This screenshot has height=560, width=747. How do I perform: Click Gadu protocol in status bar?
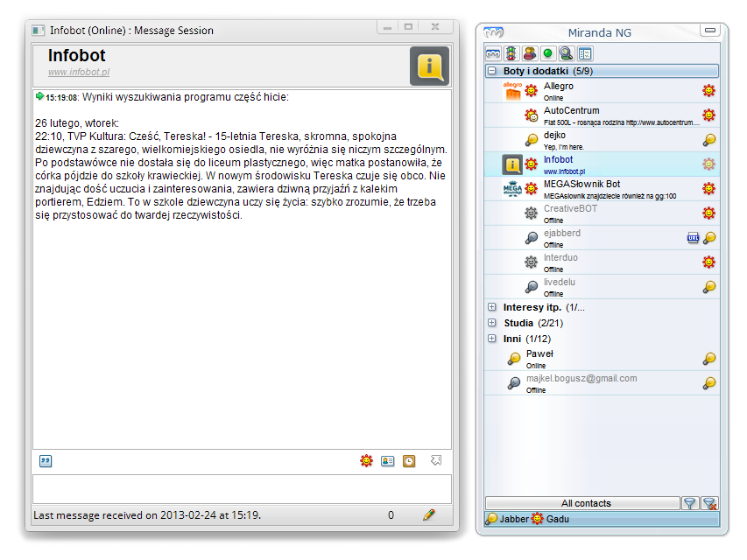coord(550,519)
